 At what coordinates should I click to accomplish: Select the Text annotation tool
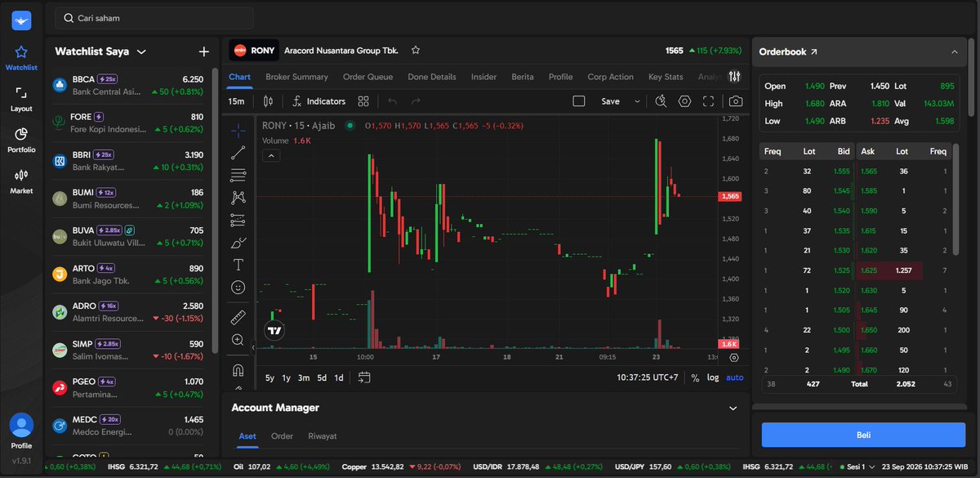[238, 265]
